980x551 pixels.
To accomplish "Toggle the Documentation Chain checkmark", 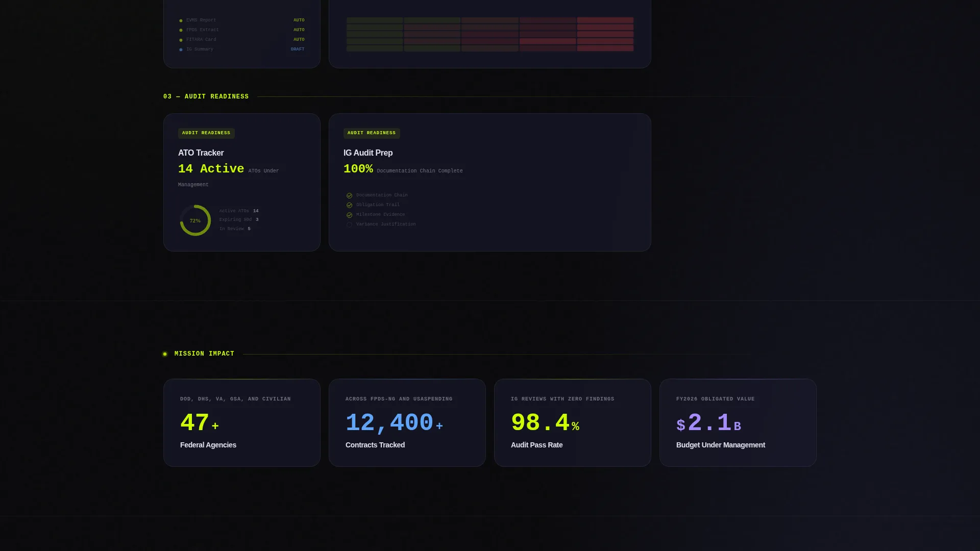I will (x=349, y=196).
